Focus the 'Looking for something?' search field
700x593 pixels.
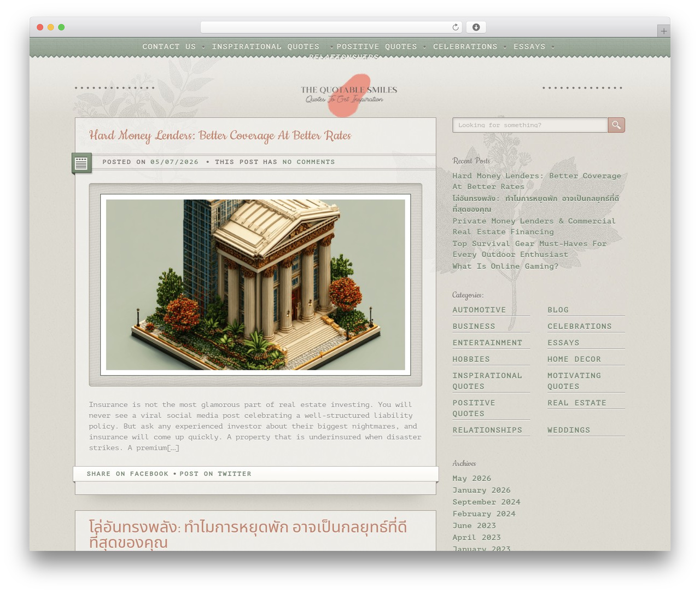[530, 125]
